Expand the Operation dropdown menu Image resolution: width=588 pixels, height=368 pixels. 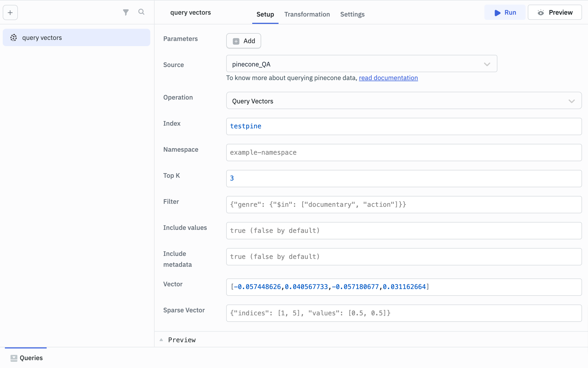click(x=572, y=101)
